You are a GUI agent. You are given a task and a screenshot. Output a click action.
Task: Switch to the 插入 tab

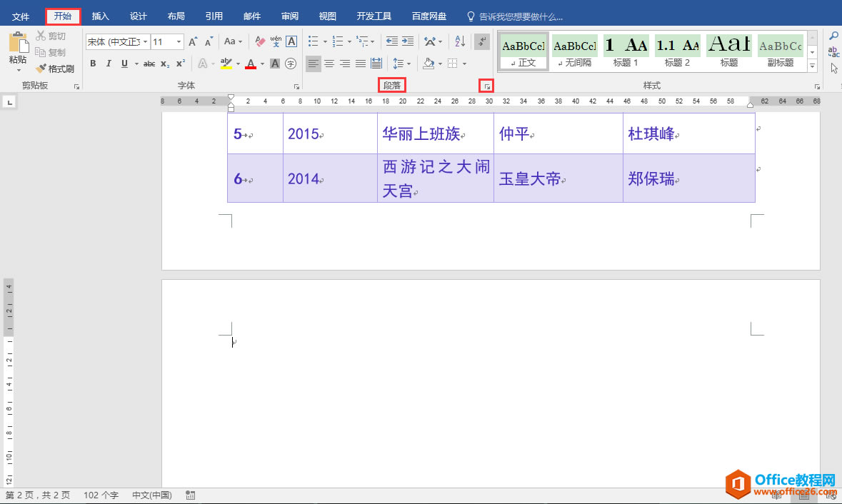[x=101, y=16]
